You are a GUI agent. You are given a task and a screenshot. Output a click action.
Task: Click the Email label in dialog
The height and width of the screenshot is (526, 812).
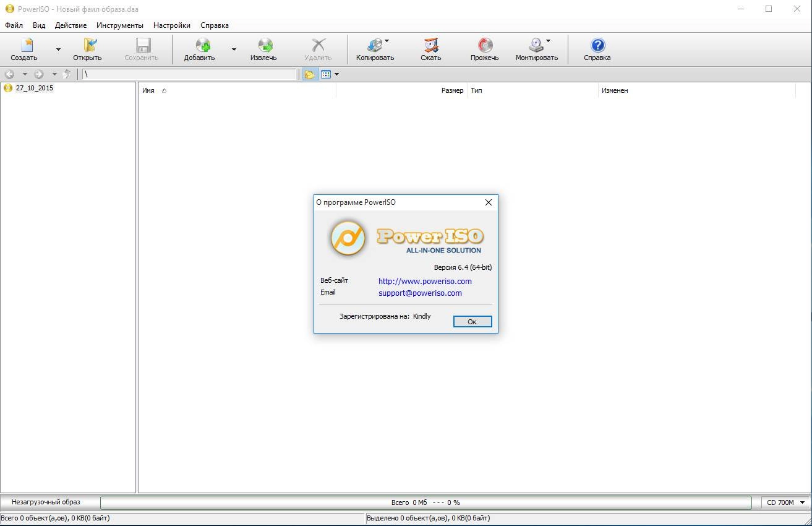328,292
